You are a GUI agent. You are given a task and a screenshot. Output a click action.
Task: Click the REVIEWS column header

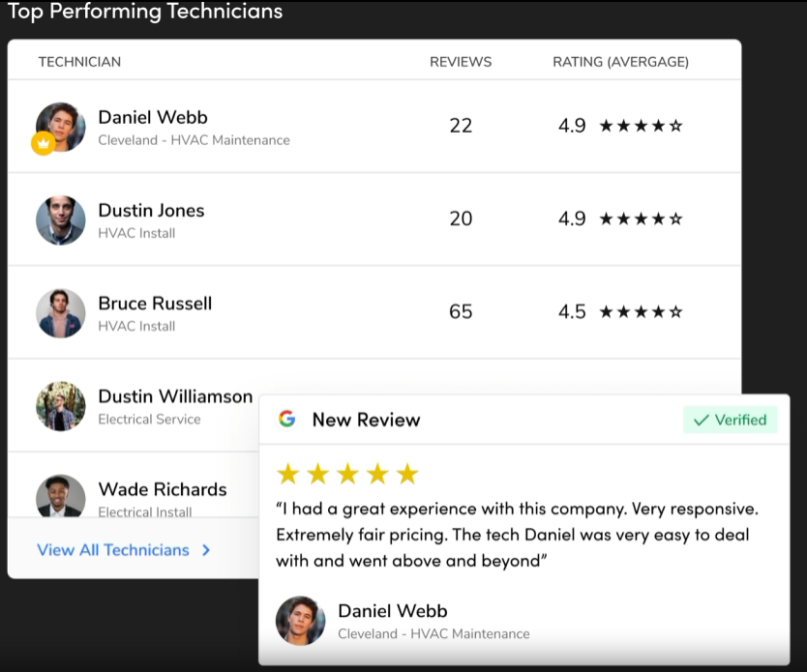[x=461, y=62]
